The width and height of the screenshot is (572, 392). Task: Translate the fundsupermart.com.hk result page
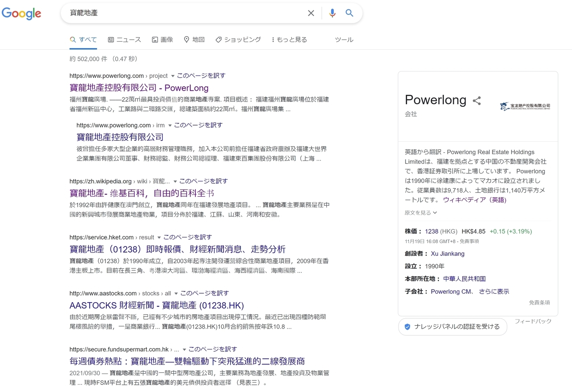click(212, 349)
